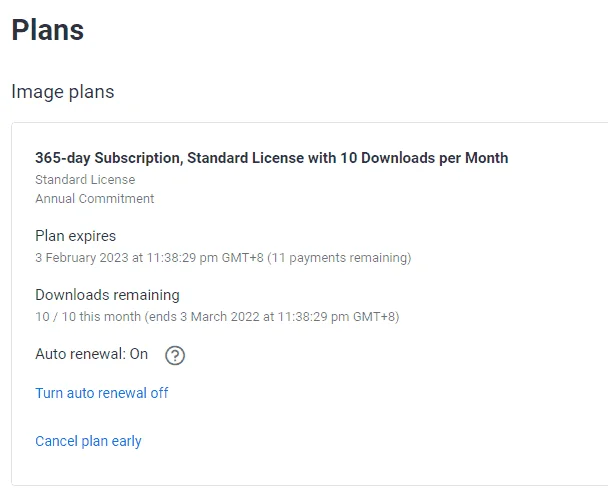Click the words 'this month' in downloads line
This screenshot has height=501, width=608.
click(110, 316)
